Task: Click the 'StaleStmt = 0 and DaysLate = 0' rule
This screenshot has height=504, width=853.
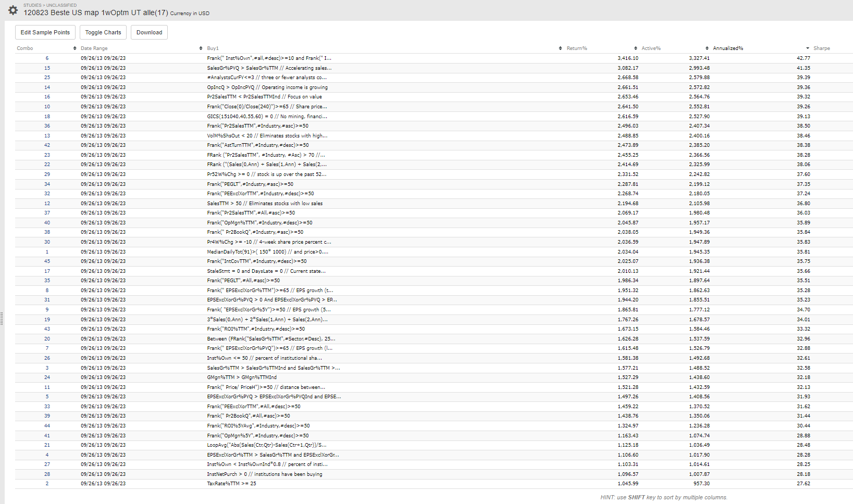Action: point(266,271)
